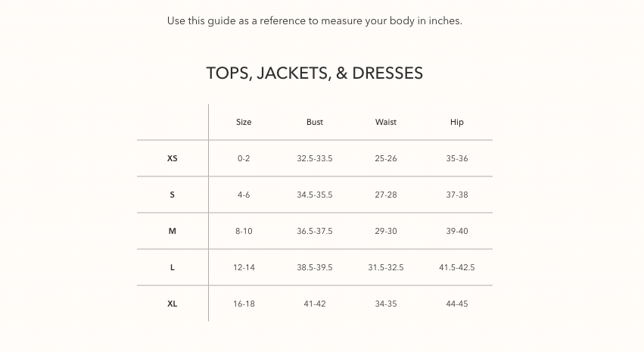This screenshot has width=644, height=352.
Task: Click the Tops, Jackets, & Dresses heading
Action: point(314,73)
